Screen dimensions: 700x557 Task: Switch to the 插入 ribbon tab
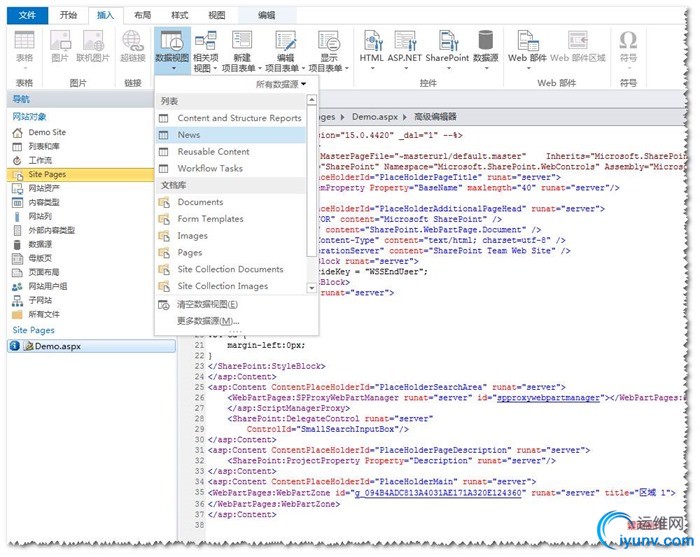click(105, 15)
